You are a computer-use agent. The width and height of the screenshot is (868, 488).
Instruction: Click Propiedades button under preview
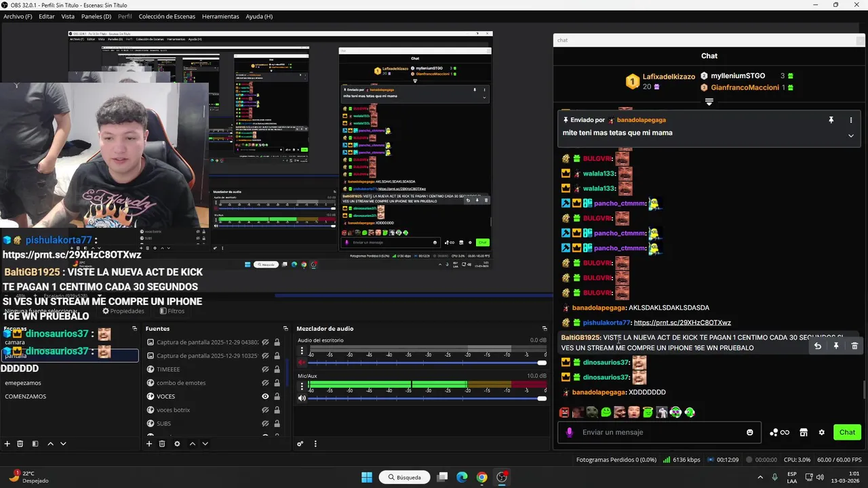[x=123, y=311]
